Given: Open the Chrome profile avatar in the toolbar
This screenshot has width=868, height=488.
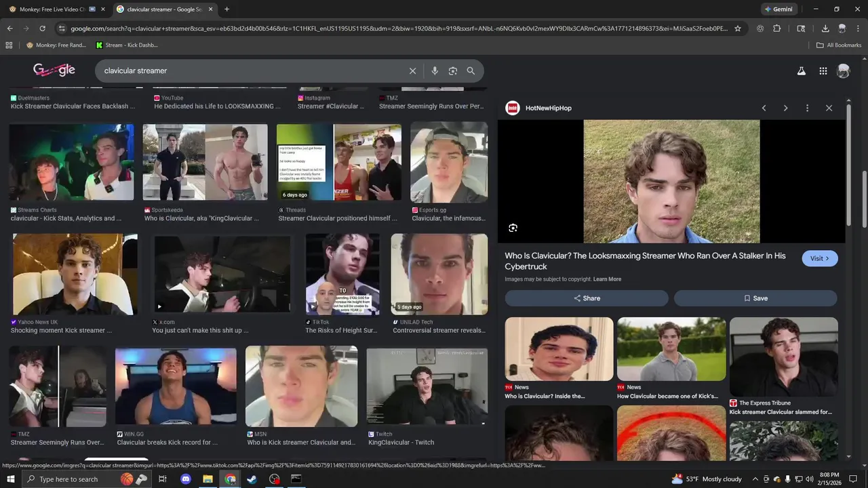Looking at the screenshot, I should pyautogui.click(x=842, y=28).
